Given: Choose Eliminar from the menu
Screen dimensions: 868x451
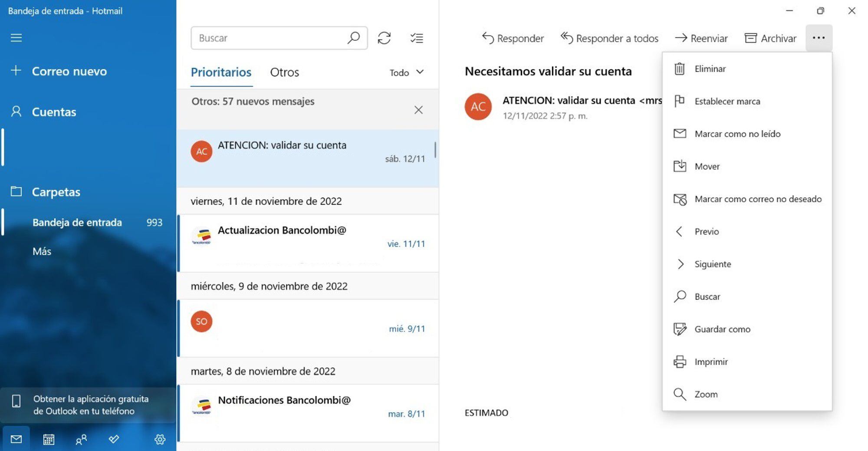Looking at the screenshot, I should click(x=710, y=69).
